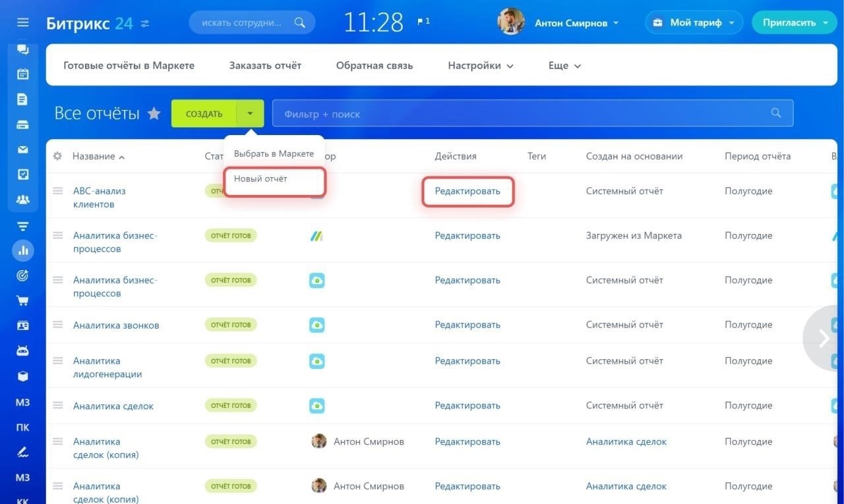Click the row handle of Аналитика звонков

pos(58,325)
